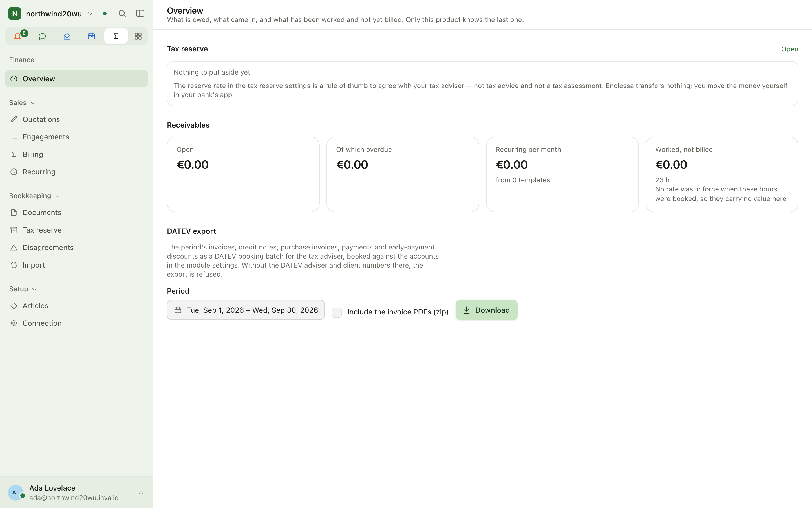Image resolution: width=812 pixels, height=508 pixels.
Task: Open the calendar module icon
Action: pos(91,36)
